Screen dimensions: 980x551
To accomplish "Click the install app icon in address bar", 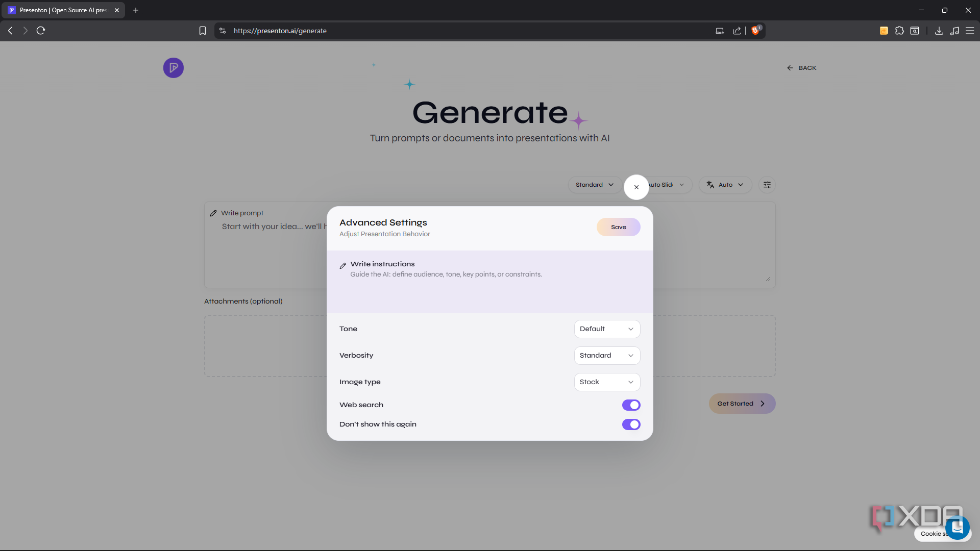I will (720, 31).
